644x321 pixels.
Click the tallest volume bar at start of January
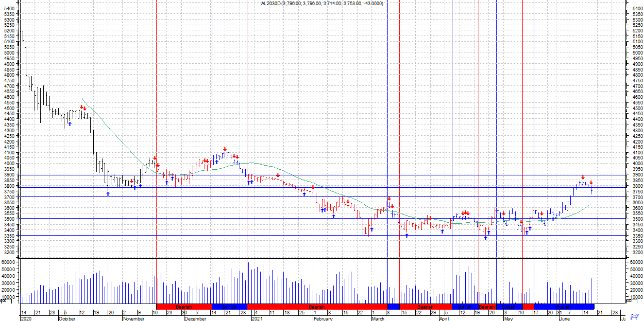[x=249, y=283]
